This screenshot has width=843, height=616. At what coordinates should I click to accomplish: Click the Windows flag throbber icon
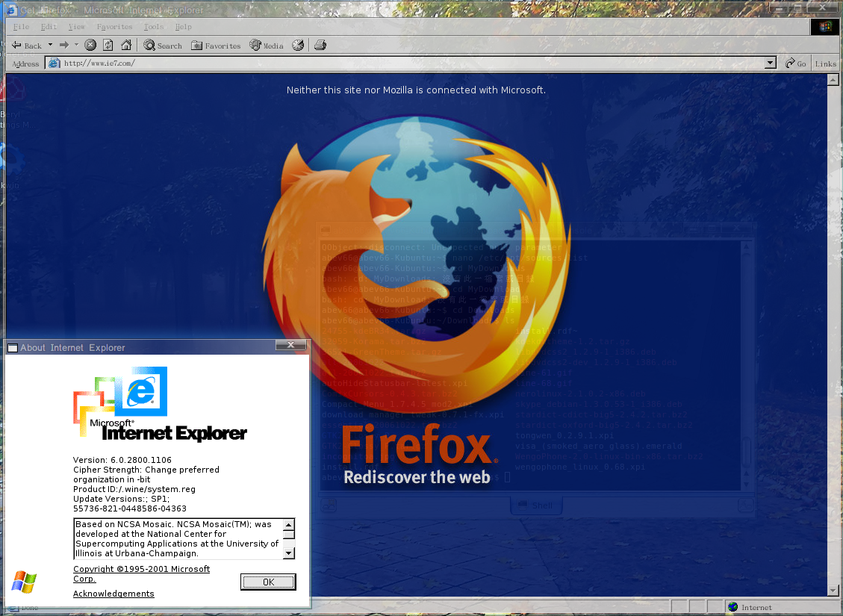pos(825,26)
